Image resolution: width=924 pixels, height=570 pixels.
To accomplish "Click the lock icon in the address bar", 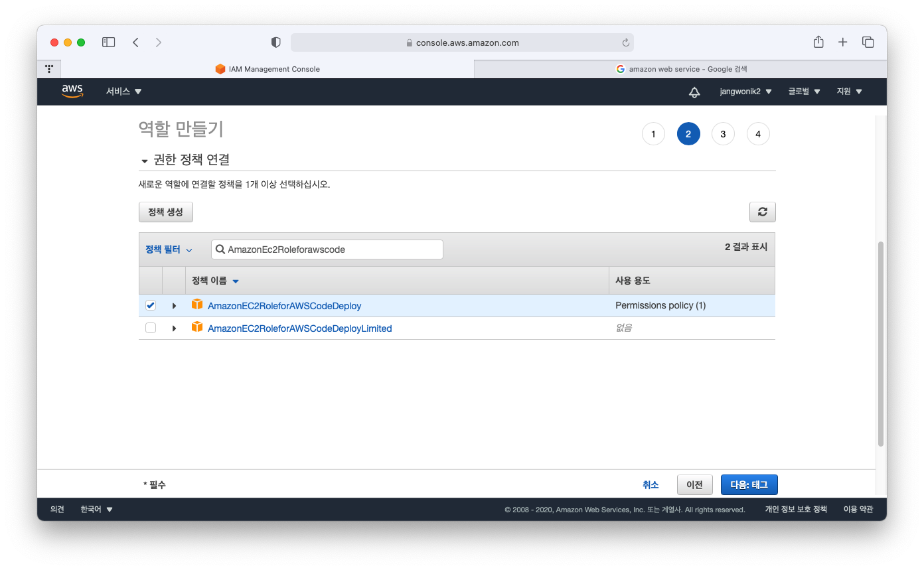I will (x=410, y=42).
